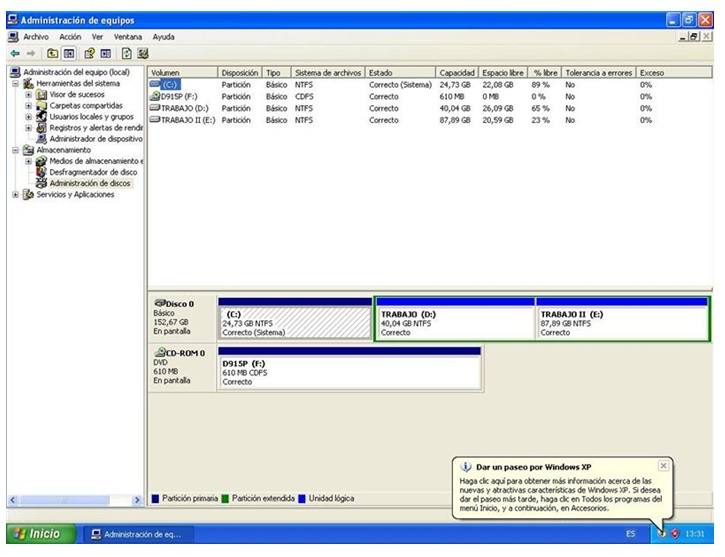
Task: Click the Up one level folder icon
Action: click(x=50, y=52)
